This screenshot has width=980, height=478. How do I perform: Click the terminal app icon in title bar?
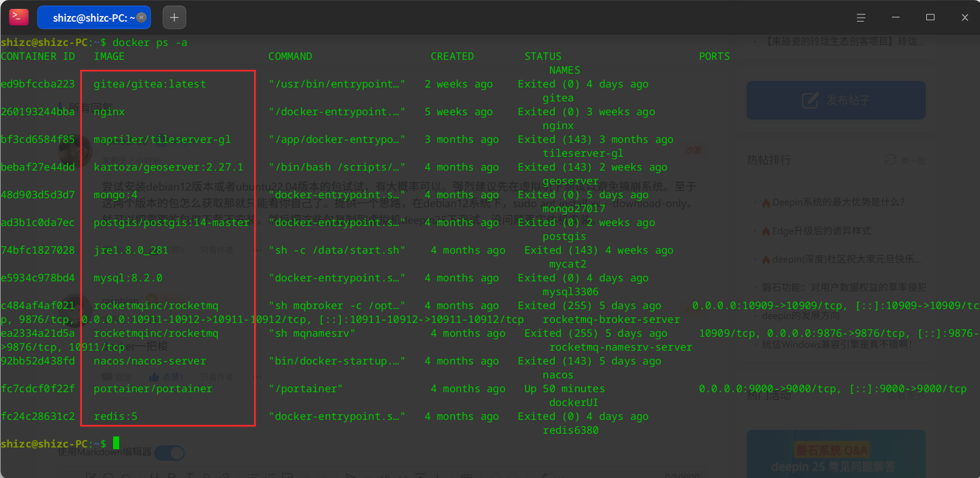(x=18, y=17)
